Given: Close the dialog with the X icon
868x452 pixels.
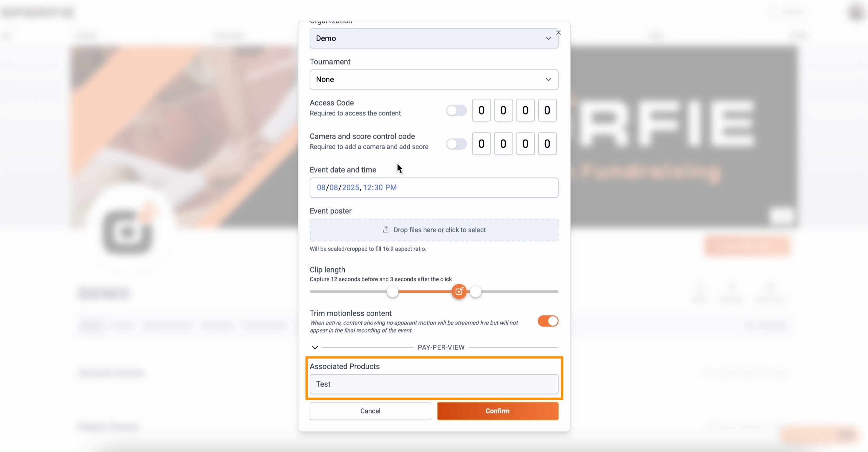Looking at the screenshot, I should click(558, 33).
